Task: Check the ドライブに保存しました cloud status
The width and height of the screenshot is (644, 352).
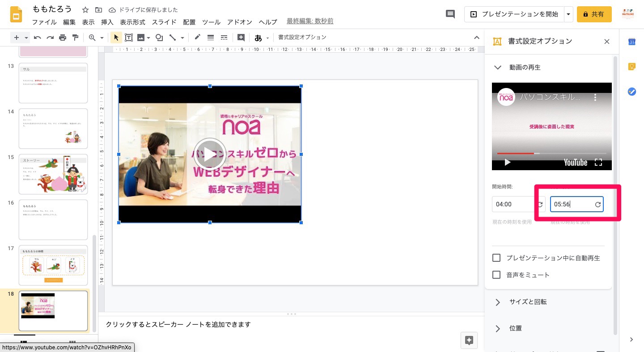Action: [143, 10]
